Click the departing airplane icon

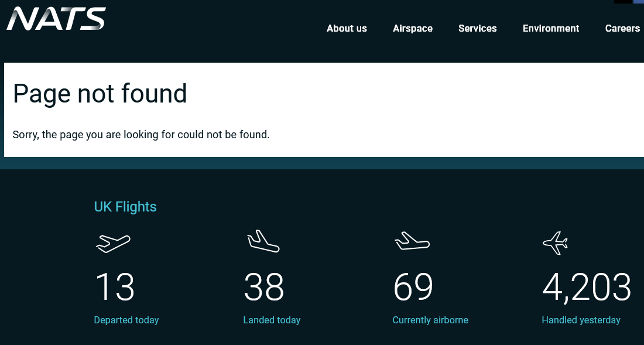[x=113, y=243]
